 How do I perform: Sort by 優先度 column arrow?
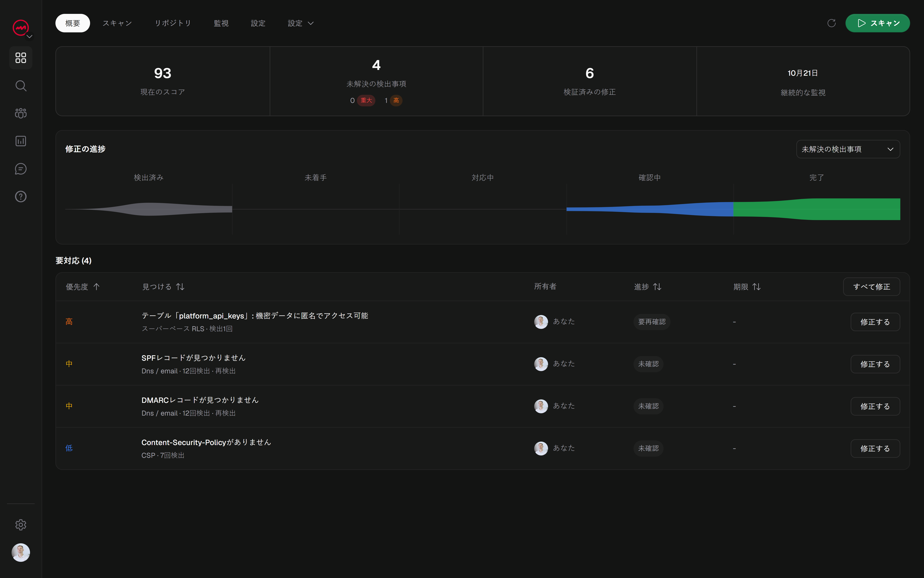point(96,287)
